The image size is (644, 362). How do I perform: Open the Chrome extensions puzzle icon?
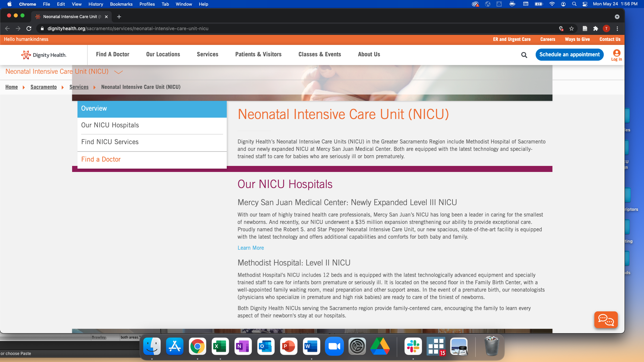click(x=595, y=28)
